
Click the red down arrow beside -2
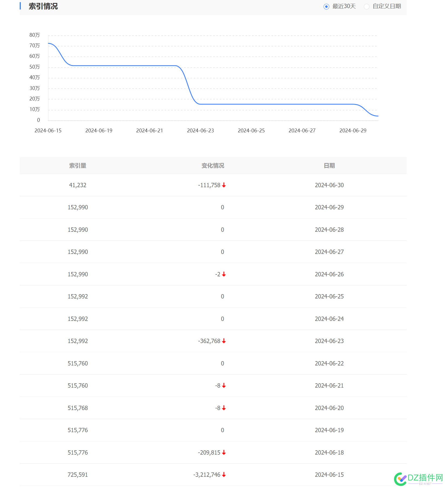224,274
